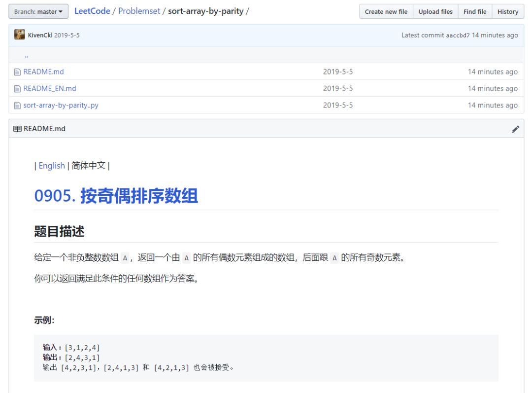Click the '14 minutes ago' timestamp for sort-array-by-parity..py
The width and height of the screenshot is (532, 393).
click(x=493, y=106)
